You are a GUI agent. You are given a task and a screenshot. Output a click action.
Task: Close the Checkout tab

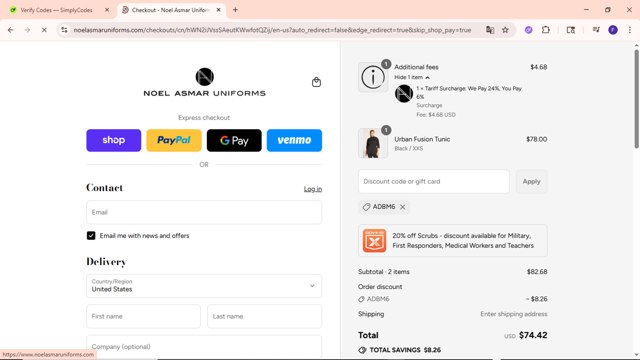pos(218,10)
